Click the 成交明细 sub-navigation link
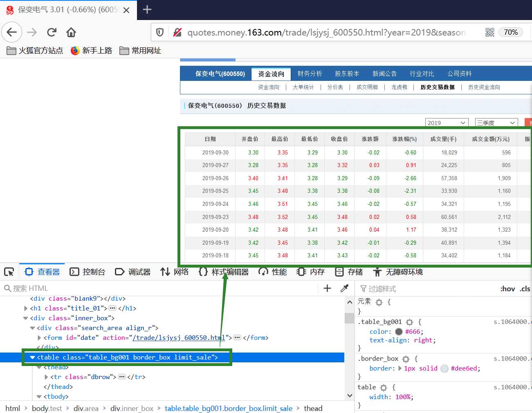This screenshot has width=532, height=413. [x=367, y=87]
